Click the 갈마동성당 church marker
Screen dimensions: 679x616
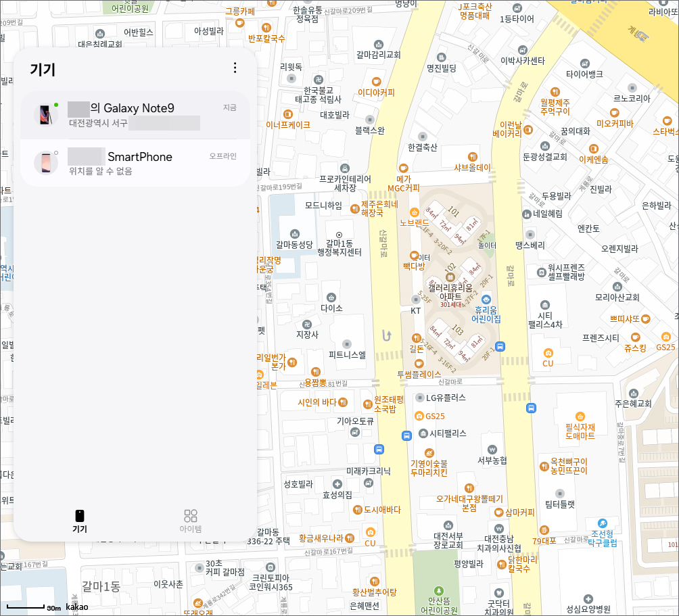295,234
